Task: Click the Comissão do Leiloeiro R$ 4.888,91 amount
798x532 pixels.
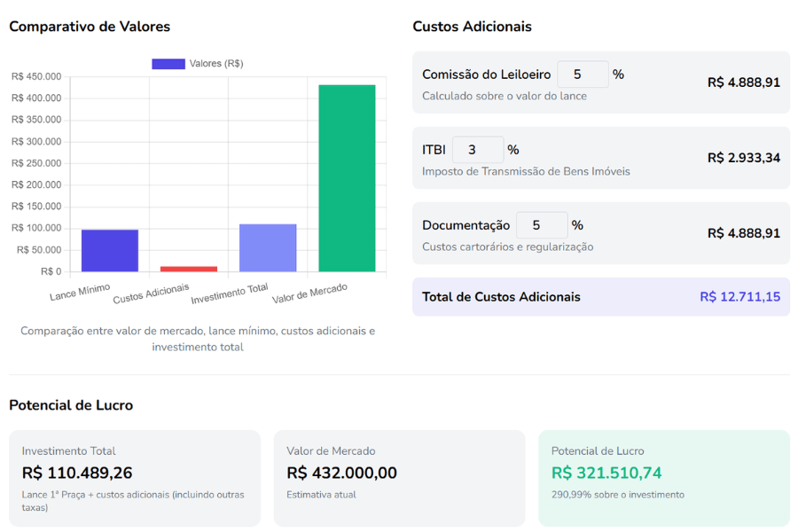Action: [743, 82]
